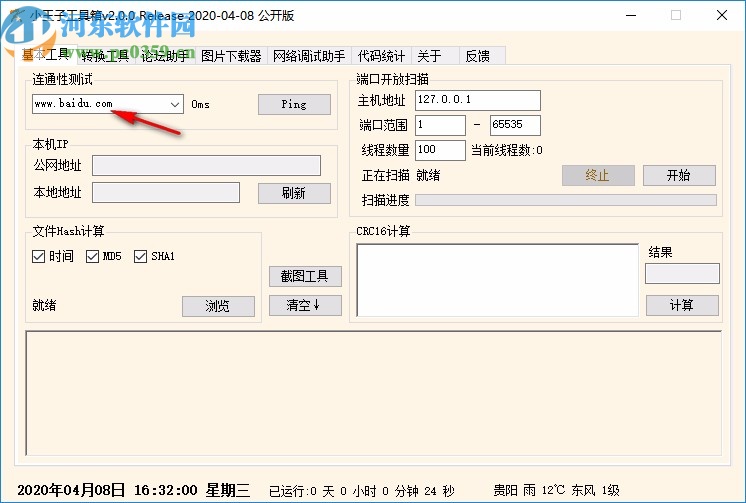Click the 0ms ping latency text

pos(200,104)
